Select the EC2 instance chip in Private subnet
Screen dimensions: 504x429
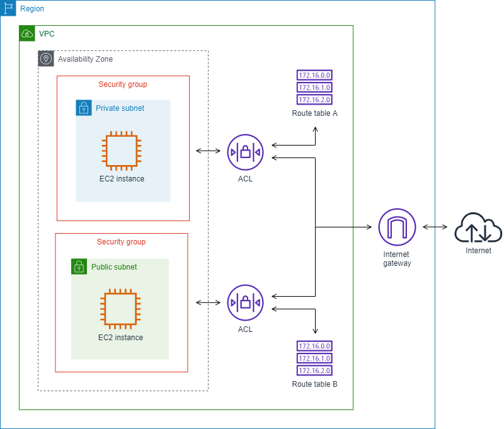pos(122,151)
